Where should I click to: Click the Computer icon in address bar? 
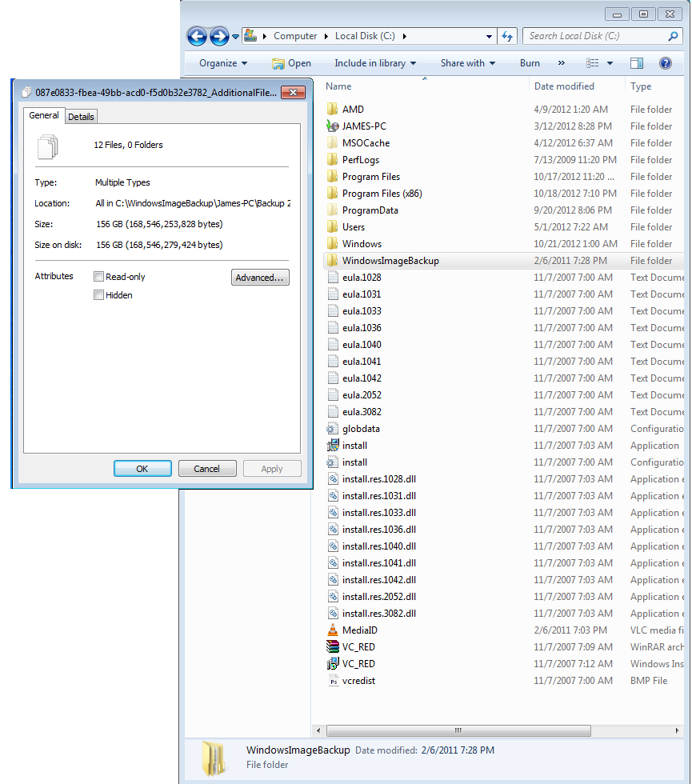click(x=250, y=35)
